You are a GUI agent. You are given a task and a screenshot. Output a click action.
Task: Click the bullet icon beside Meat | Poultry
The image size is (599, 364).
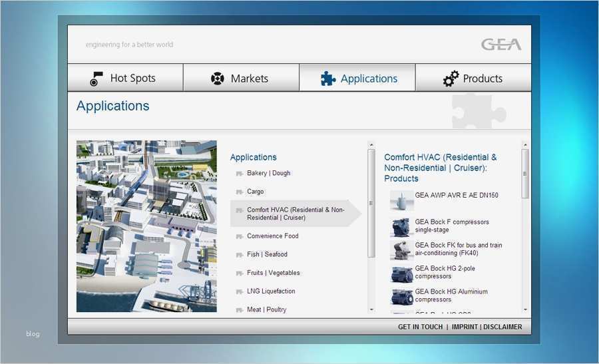pos(240,310)
